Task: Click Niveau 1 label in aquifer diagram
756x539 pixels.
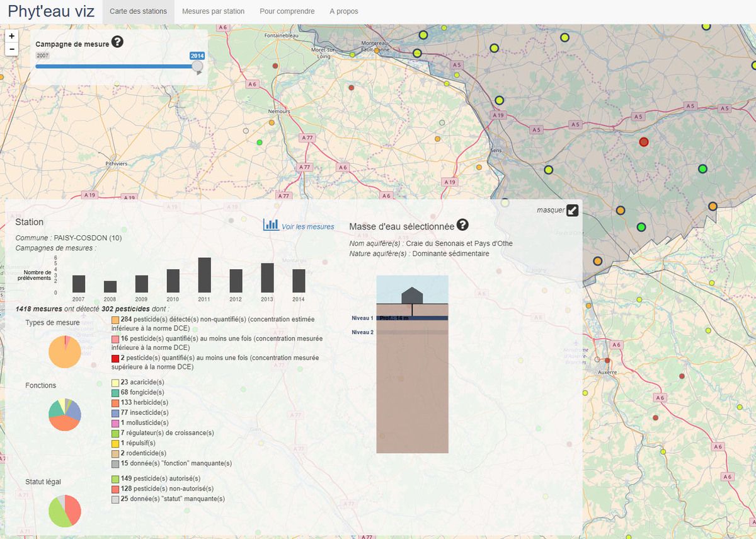Action: (362, 318)
